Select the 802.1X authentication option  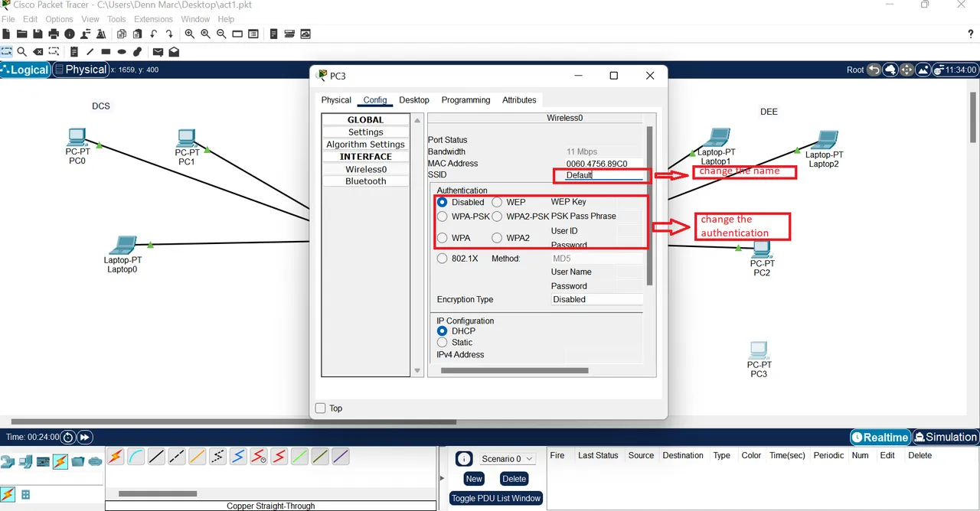443,259
